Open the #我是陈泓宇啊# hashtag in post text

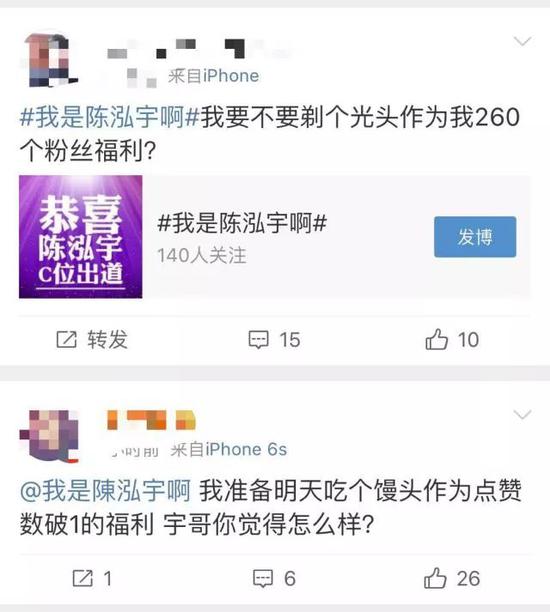pyautogui.click(x=110, y=117)
